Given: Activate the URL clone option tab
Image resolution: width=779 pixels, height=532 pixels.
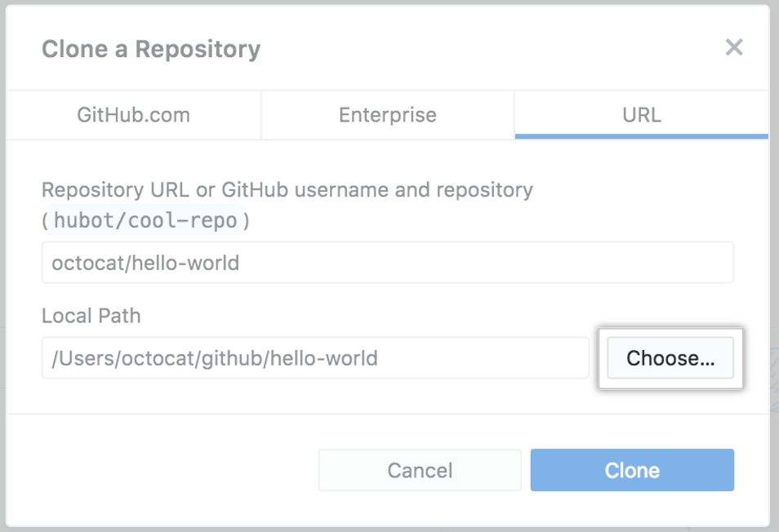Looking at the screenshot, I should 642,115.
